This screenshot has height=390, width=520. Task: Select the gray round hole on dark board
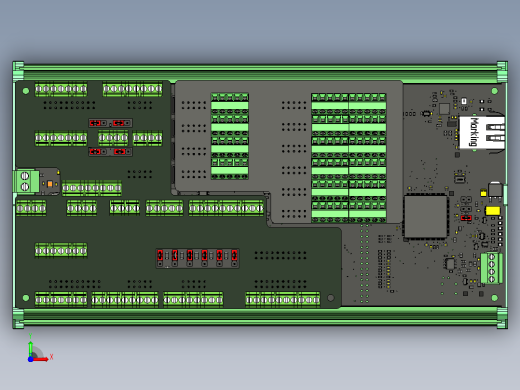(331, 298)
